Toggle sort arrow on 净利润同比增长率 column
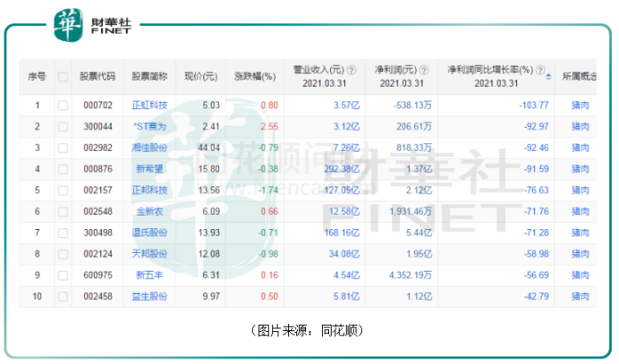Viewport: 619px width, 364px height. point(548,77)
